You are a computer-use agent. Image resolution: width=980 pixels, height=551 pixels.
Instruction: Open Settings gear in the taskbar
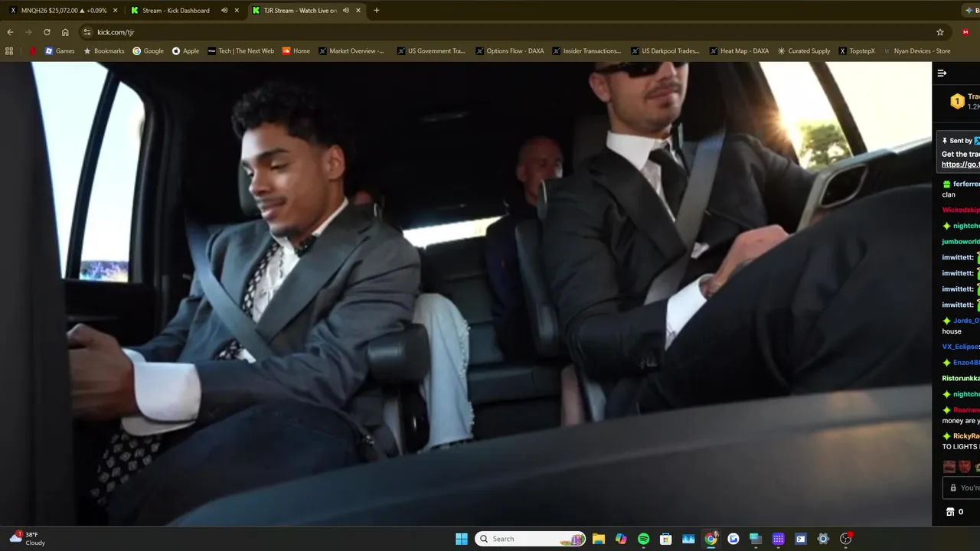[823, 539]
